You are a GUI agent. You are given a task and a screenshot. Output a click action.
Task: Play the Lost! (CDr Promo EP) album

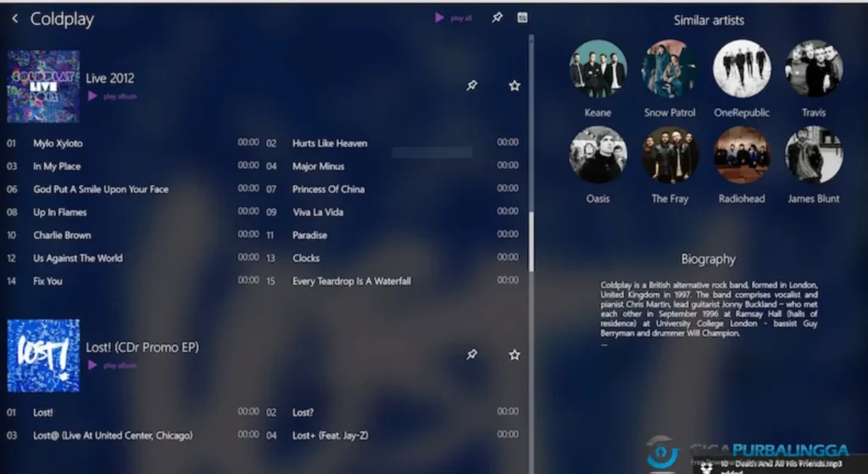[x=112, y=365]
